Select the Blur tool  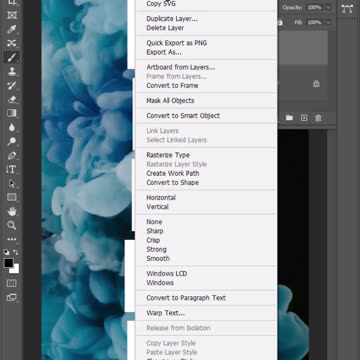pos(12,127)
